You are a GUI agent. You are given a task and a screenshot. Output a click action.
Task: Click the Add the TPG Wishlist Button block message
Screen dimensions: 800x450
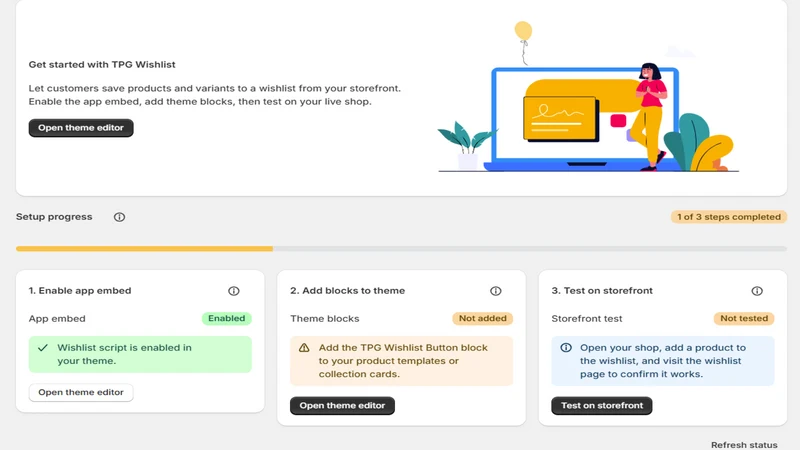403,361
